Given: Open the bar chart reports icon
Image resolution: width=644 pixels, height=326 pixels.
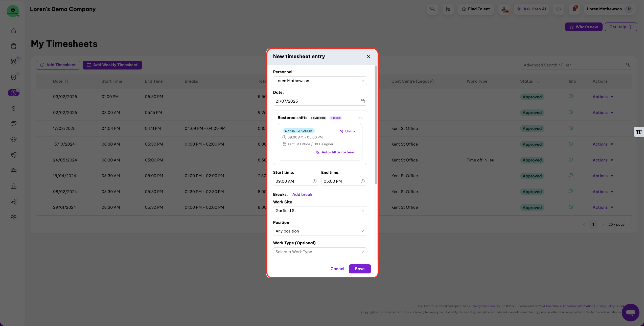Looking at the screenshot, I should [x=14, y=186].
